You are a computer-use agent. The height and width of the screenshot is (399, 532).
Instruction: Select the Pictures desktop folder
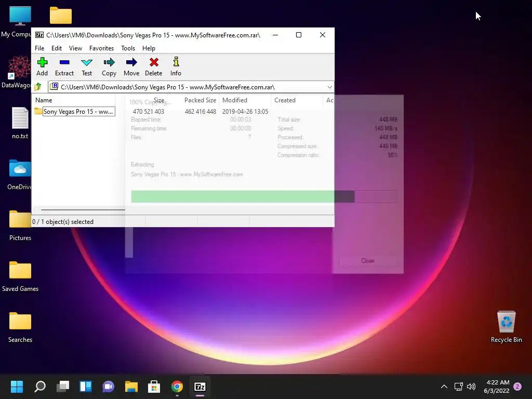point(20,225)
